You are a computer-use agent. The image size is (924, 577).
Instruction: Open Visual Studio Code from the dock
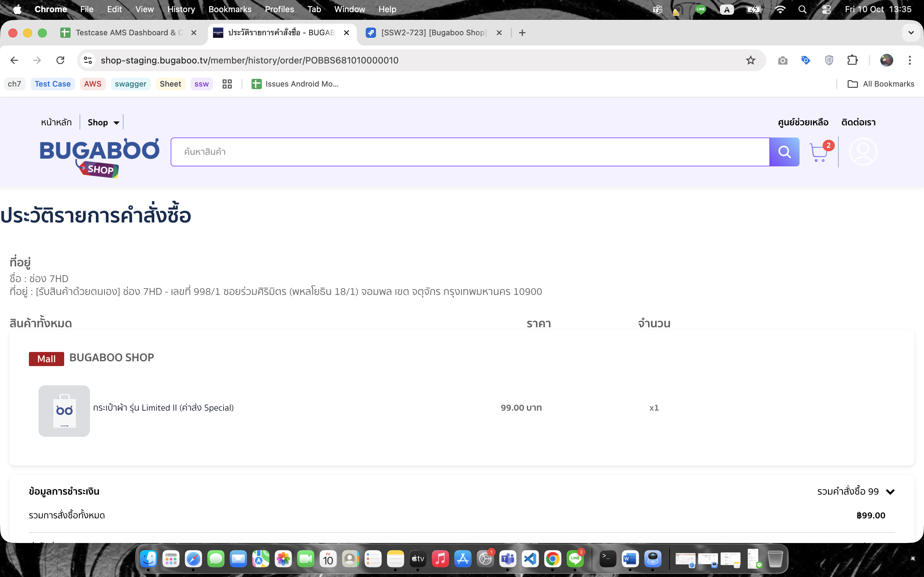(530, 559)
